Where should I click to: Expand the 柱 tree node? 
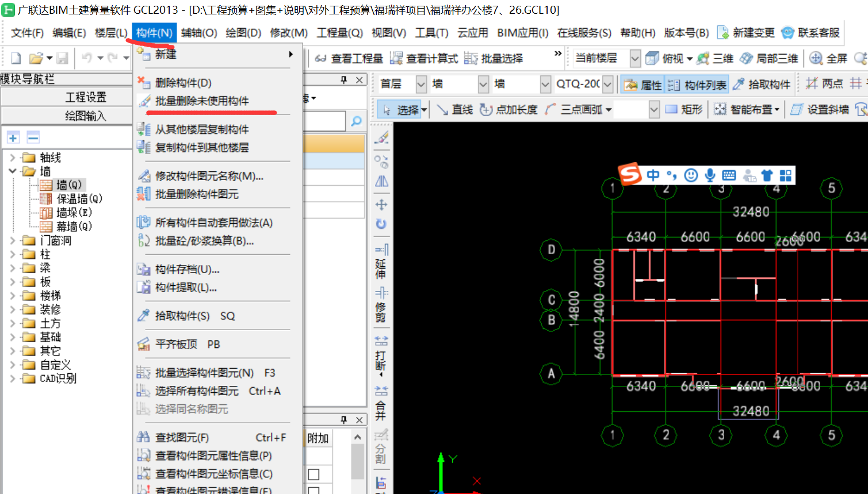(x=13, y=254)
